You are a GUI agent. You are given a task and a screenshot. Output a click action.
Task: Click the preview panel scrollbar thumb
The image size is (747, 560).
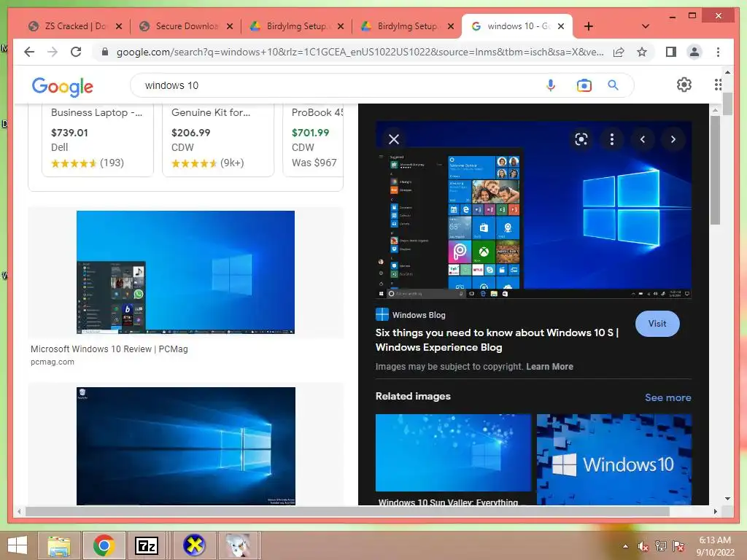[x=715, y=170]
